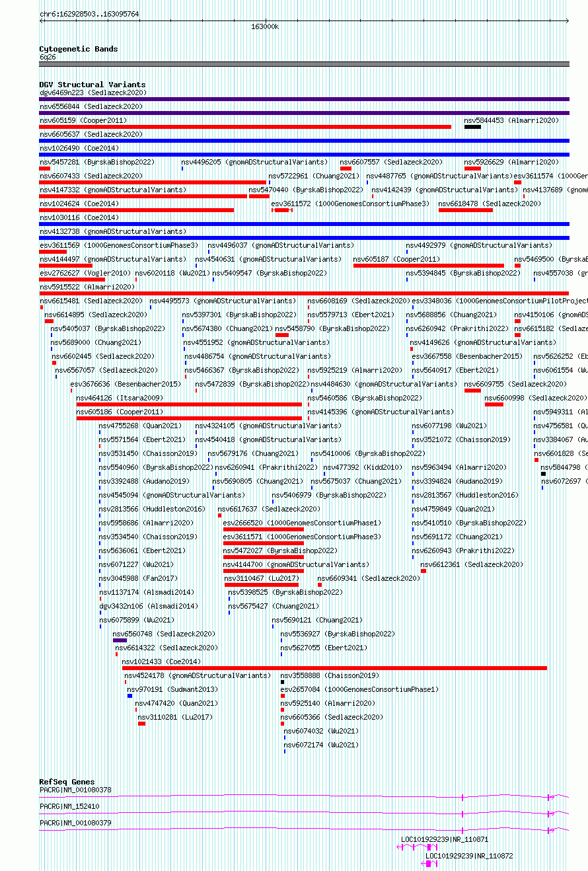This screenshot has width=588, height=871.
Task: Select the nsv605187 (Cooper2011) red bar
Action: [x=429, y=266]
